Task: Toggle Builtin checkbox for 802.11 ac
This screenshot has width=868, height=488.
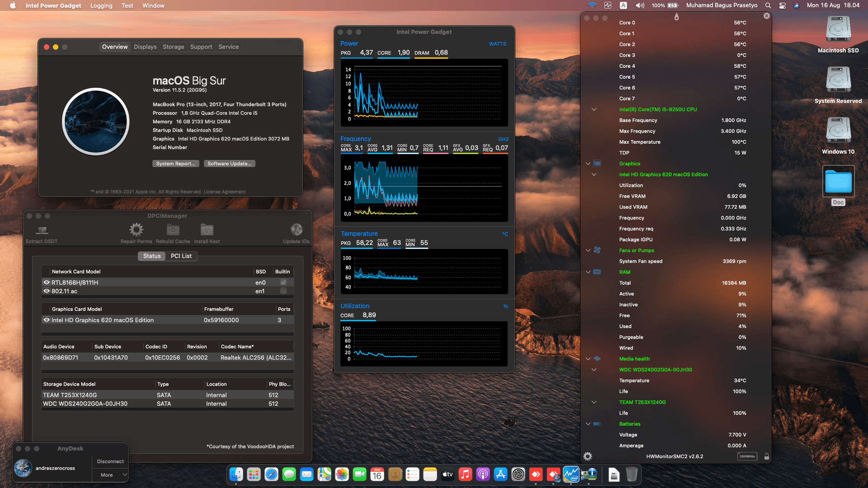Action: coord(283,291)
